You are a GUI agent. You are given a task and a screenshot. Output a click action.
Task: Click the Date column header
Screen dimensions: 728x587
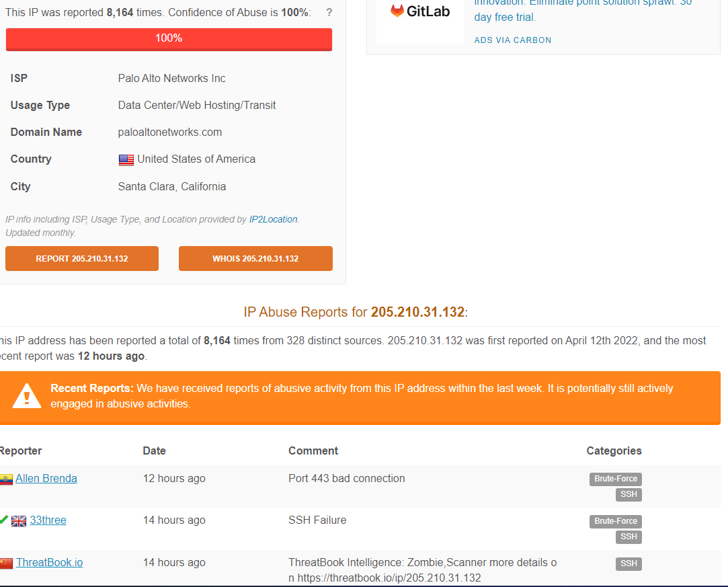(x=154, y=451)
